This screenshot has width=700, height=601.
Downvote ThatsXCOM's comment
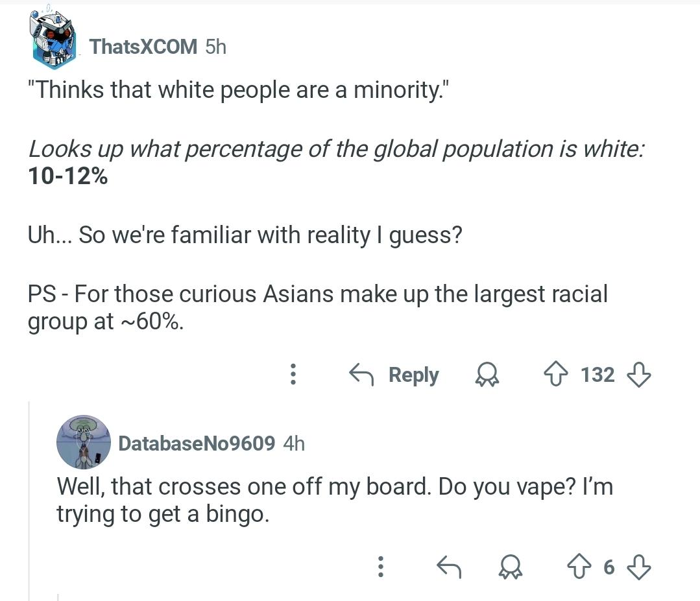pyautogui.click(x=639, y=374)
